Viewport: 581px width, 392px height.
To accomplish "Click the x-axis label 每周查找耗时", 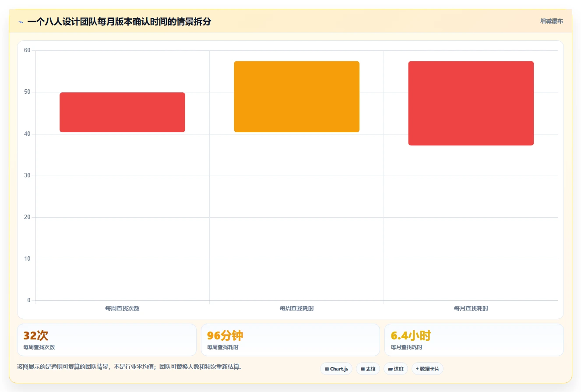I will (296, 308).
